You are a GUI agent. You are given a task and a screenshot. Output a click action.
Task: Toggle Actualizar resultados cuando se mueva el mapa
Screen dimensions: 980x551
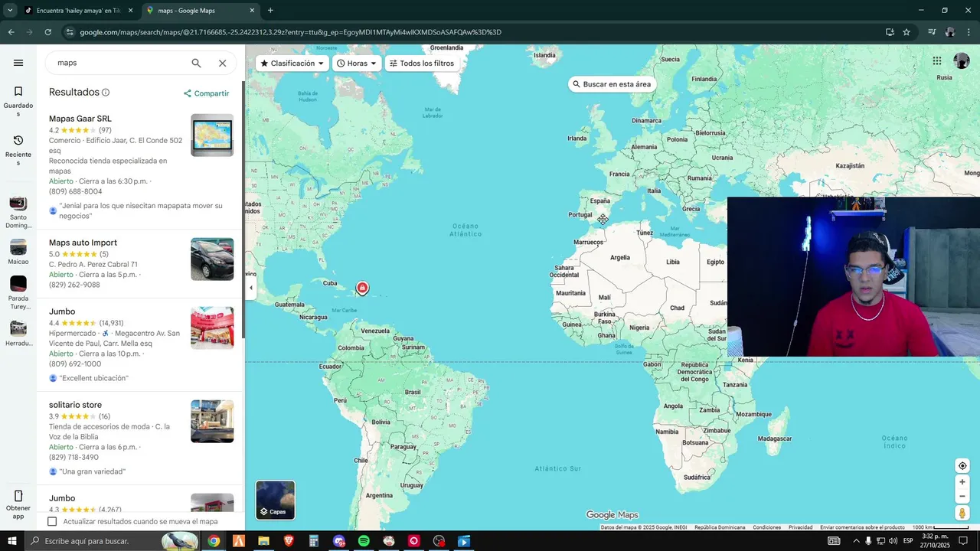[52, 521]
